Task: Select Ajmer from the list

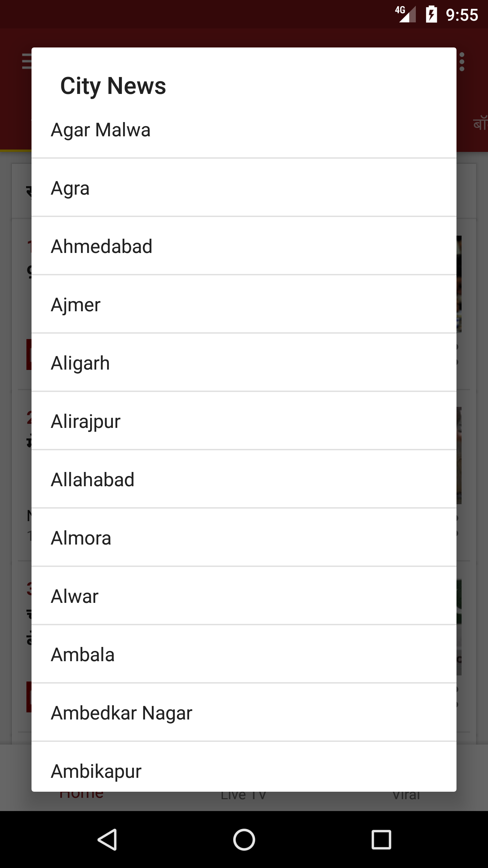Action: tap(244, 305)
